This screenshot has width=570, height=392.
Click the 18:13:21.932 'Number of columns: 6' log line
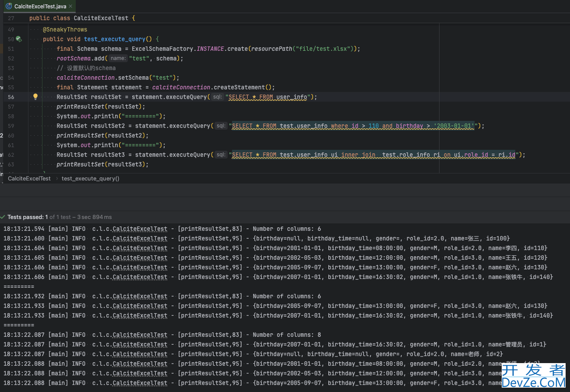click(162, 296)
